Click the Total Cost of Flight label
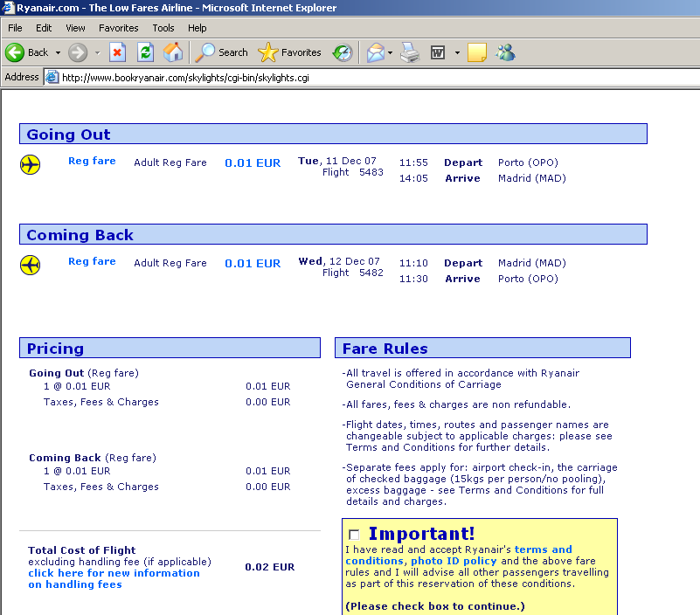 [x=81, y=550]
